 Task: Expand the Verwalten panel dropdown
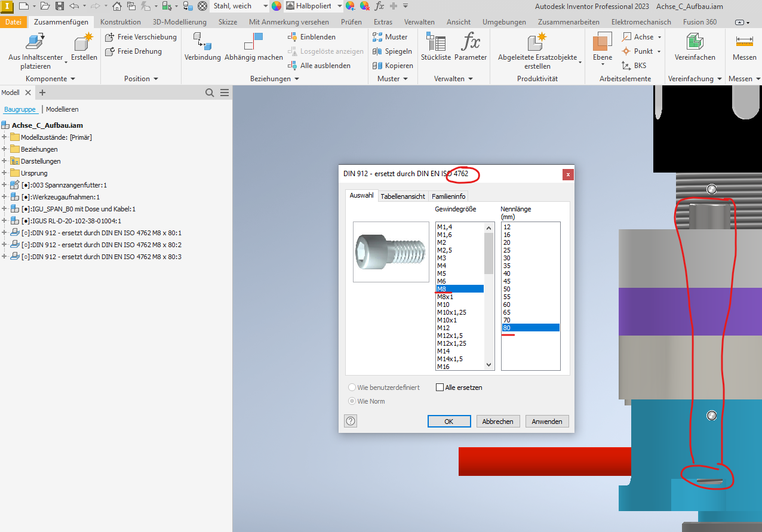click(470, 79)
